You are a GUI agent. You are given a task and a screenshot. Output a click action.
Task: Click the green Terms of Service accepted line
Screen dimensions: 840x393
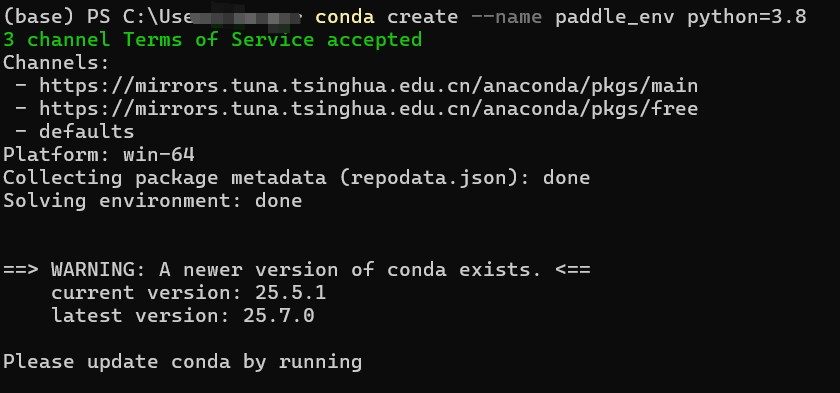pos(213,40)
